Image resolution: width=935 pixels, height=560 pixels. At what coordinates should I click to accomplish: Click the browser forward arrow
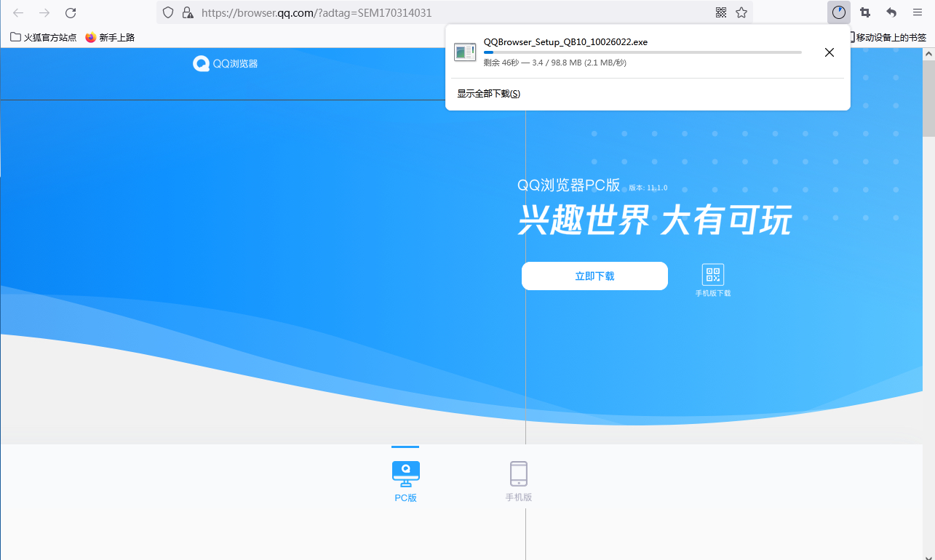(x=44, y=12)
